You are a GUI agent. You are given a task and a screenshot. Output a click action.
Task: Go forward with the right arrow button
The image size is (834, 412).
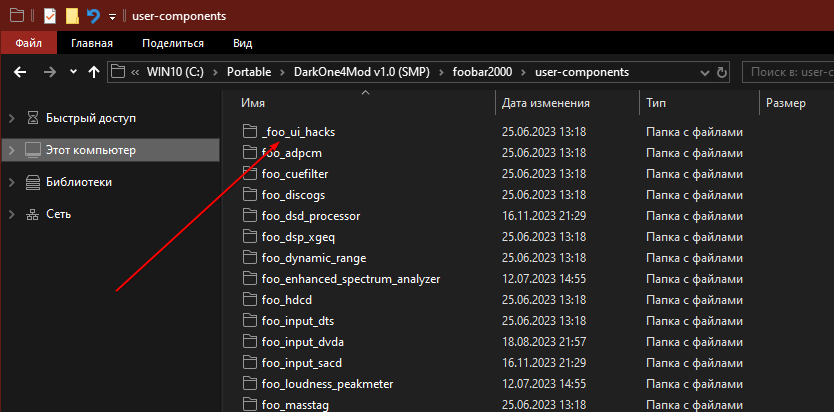[49, 72]
